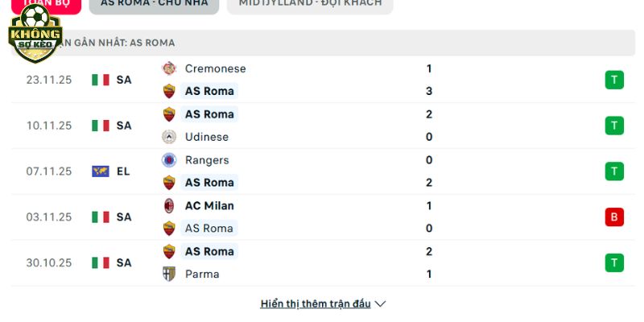
Task: Click the Hiển thị thêm trận đấu link
Action: (316, 304)
